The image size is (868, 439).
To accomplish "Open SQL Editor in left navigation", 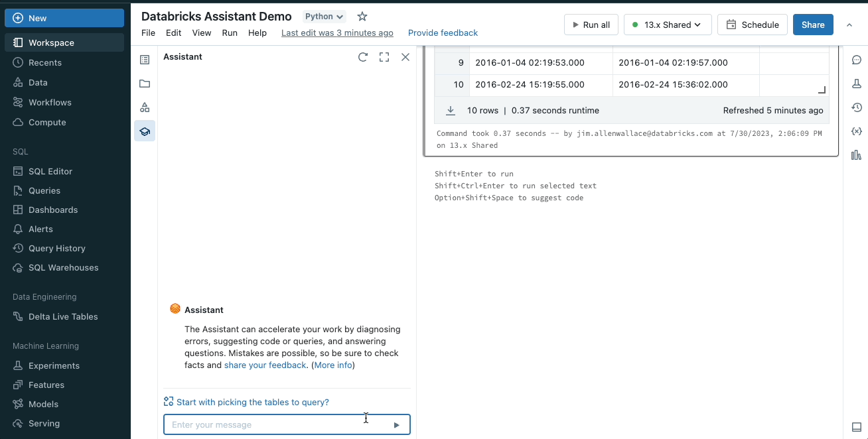I will (50, 171).
